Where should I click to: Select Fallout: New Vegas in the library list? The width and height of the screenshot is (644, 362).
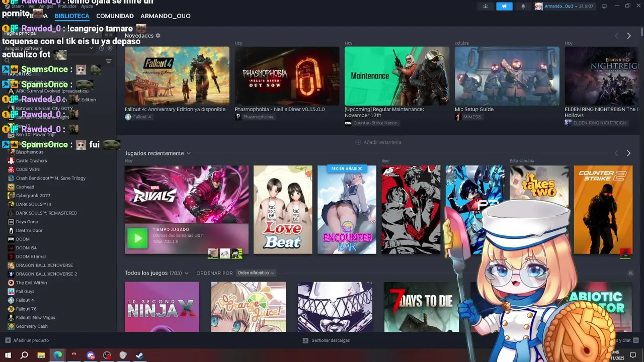coord(35,318)
